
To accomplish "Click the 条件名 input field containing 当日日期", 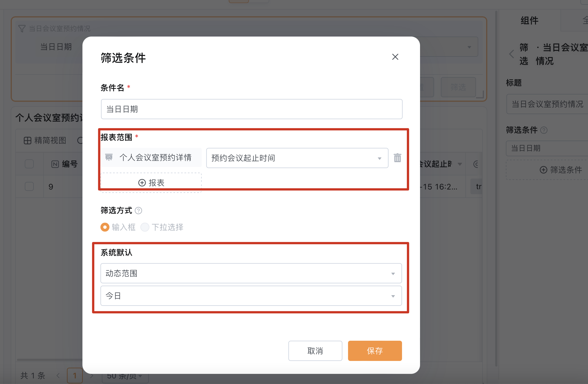I will (x=252, y=109).
